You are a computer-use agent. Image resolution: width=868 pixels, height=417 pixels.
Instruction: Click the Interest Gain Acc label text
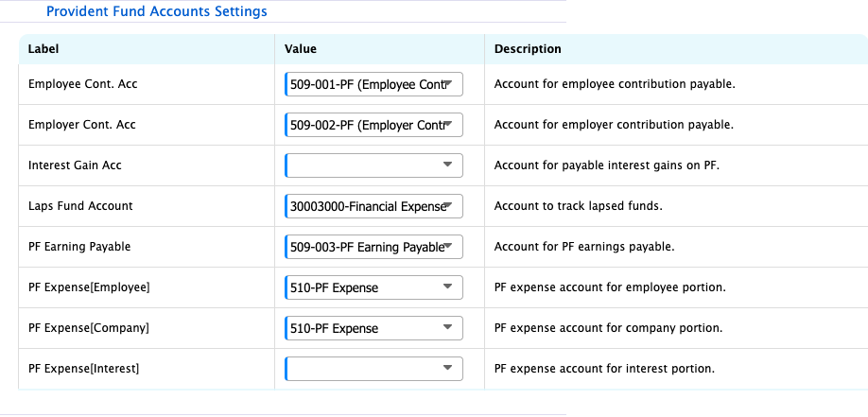tap(75, 165)
